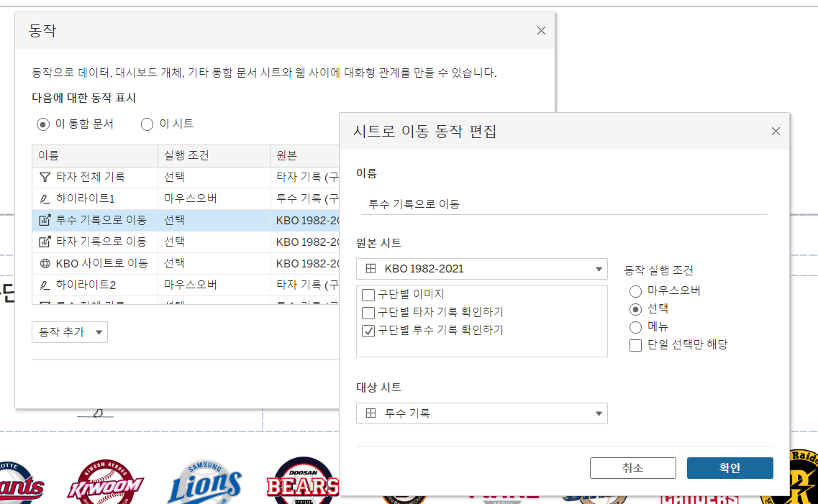Click the globe URL icon beside KBO 사이트로 이동

pos(45,264)
